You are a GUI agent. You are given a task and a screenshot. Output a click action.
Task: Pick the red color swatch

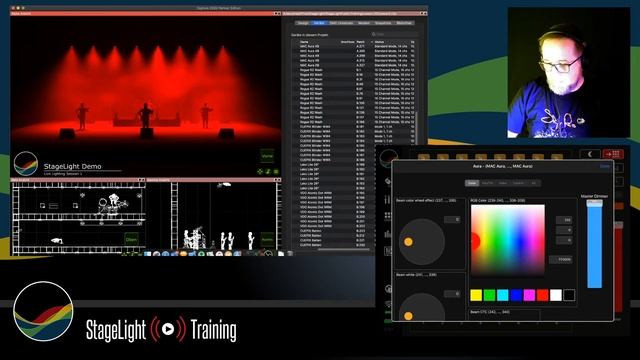click(542, 295)
